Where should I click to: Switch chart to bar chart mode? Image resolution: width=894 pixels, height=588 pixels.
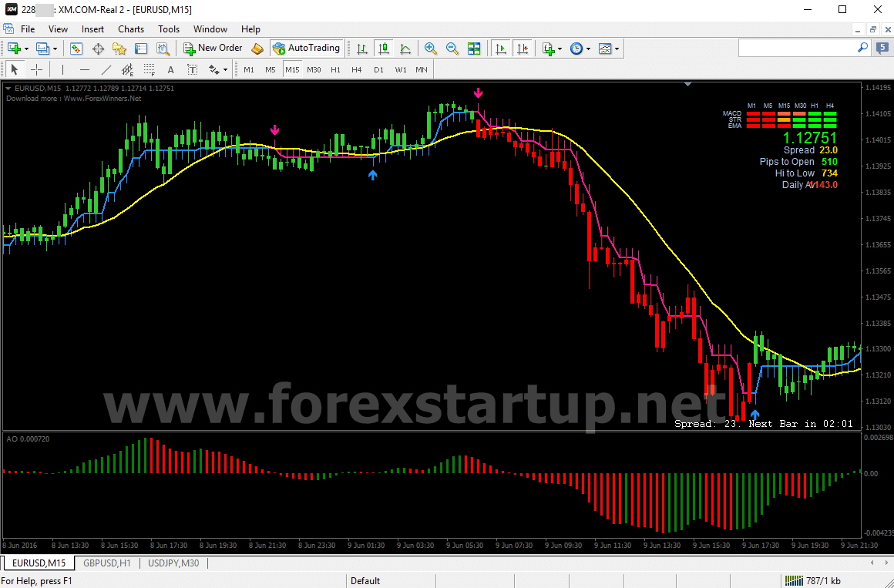pyautogui.click(x=362, y=49)
